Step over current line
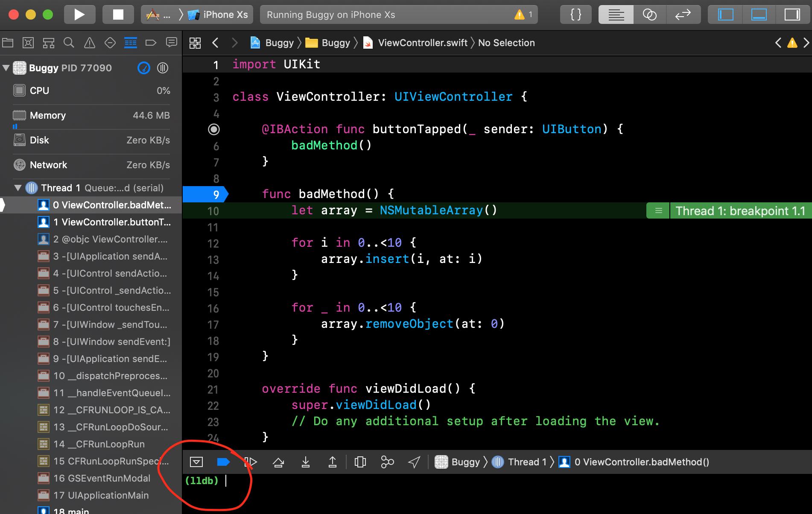 tap(278, 462)
